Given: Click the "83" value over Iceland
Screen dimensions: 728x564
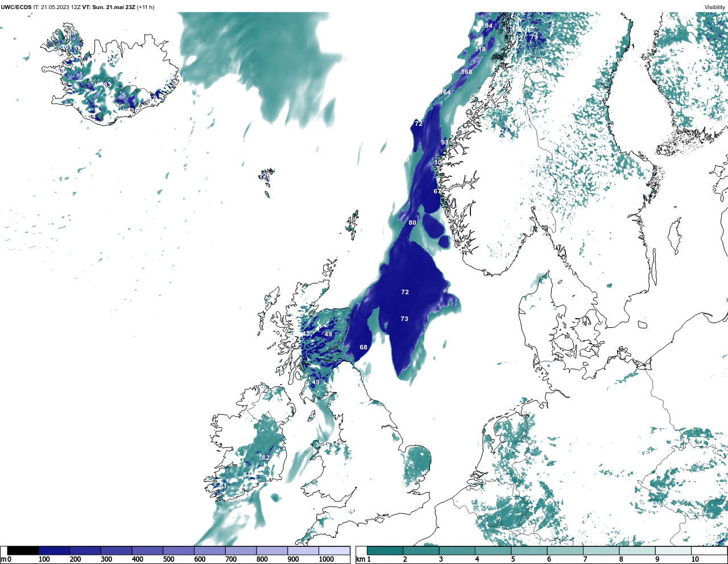Looking at the screenshot, I should pos(107,85).
